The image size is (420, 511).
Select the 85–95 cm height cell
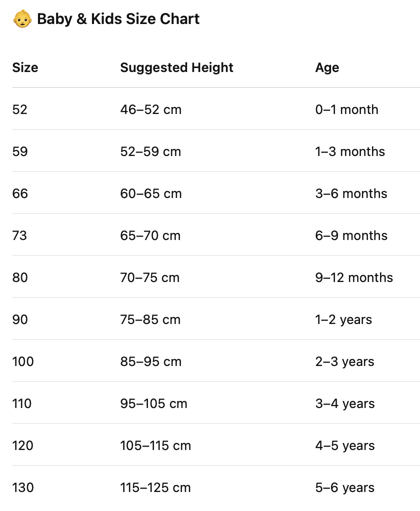pos(150,361)
